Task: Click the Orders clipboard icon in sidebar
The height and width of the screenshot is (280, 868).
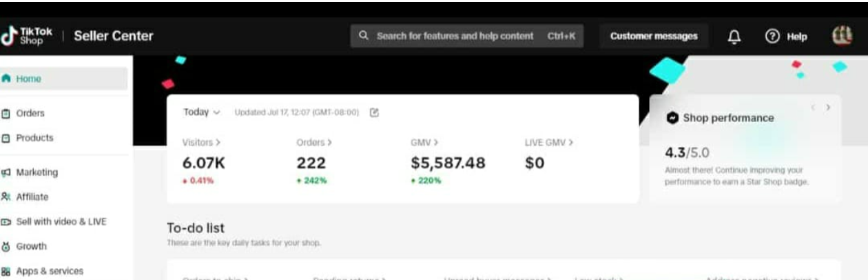Action: 6,113
